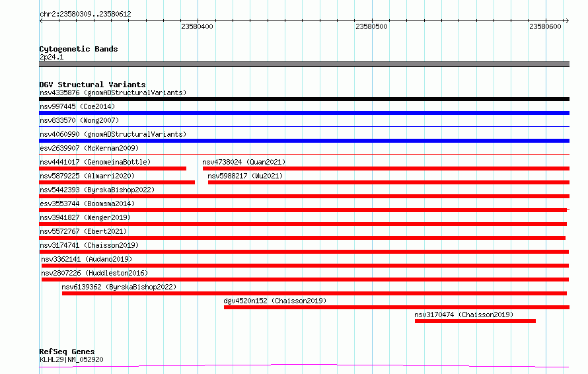Click the 2p24.1 band label
588x374 pixels.
click(x=52, y=57)
